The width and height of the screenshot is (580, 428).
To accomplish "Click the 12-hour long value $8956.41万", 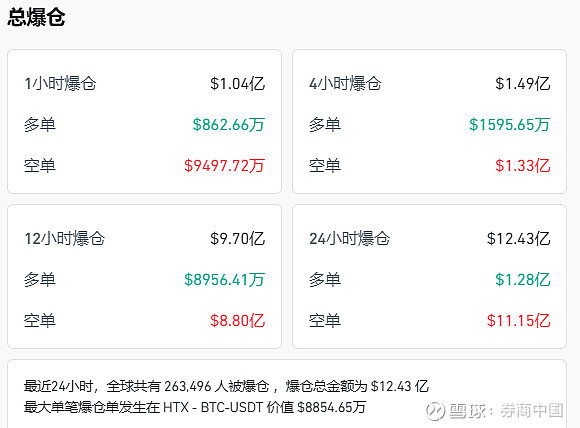I will coord(225,280).
